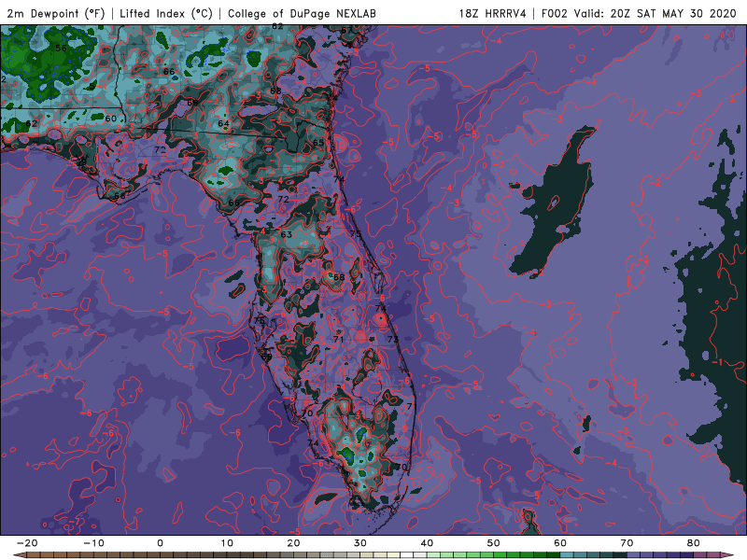Click the right arrow end of the color bar
747x560 pixels.
pyautogui.click(x=729, y=555)
